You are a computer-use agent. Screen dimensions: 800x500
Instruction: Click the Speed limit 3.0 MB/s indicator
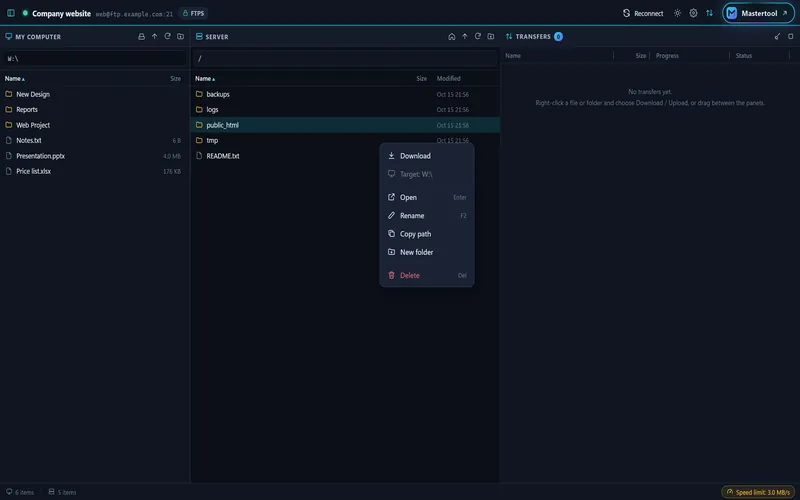pyautogui.click(x=759, y=492)
